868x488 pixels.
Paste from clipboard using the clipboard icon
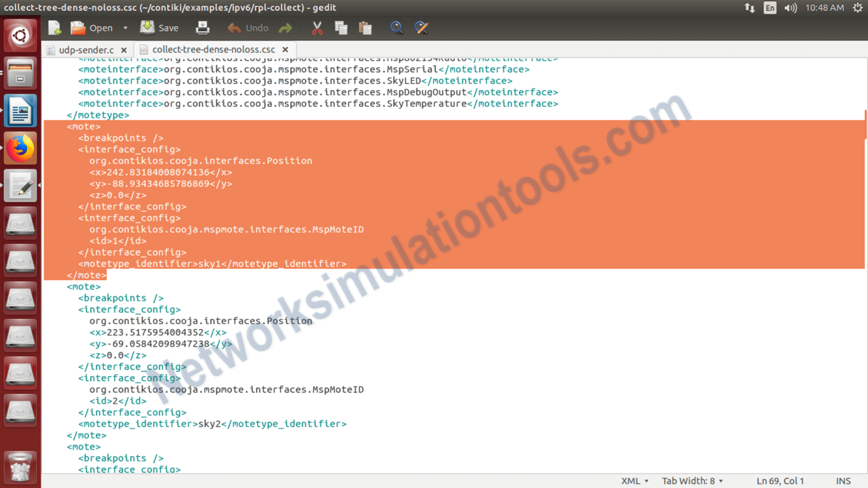tap(365, 27)
